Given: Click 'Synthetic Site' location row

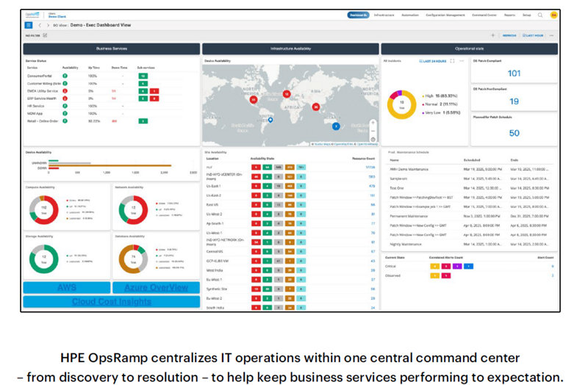Looking at the screenshot, I should point(290,289).
